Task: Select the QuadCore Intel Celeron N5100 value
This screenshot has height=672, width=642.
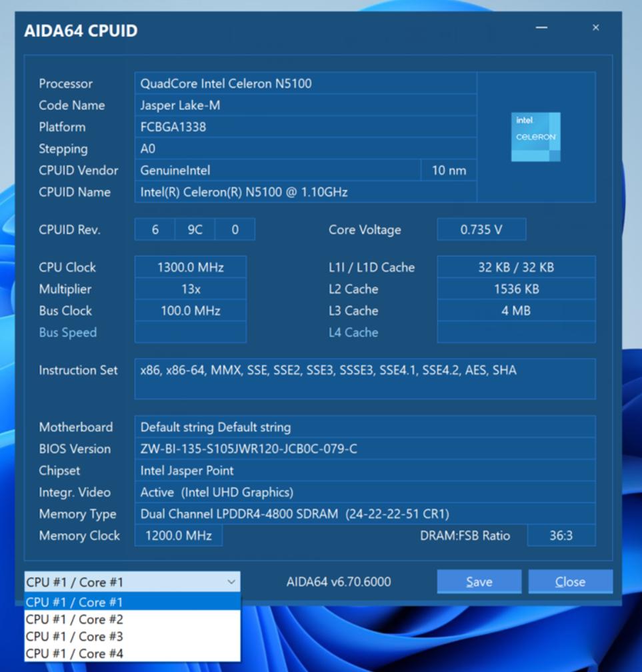Action: [305, 83]
